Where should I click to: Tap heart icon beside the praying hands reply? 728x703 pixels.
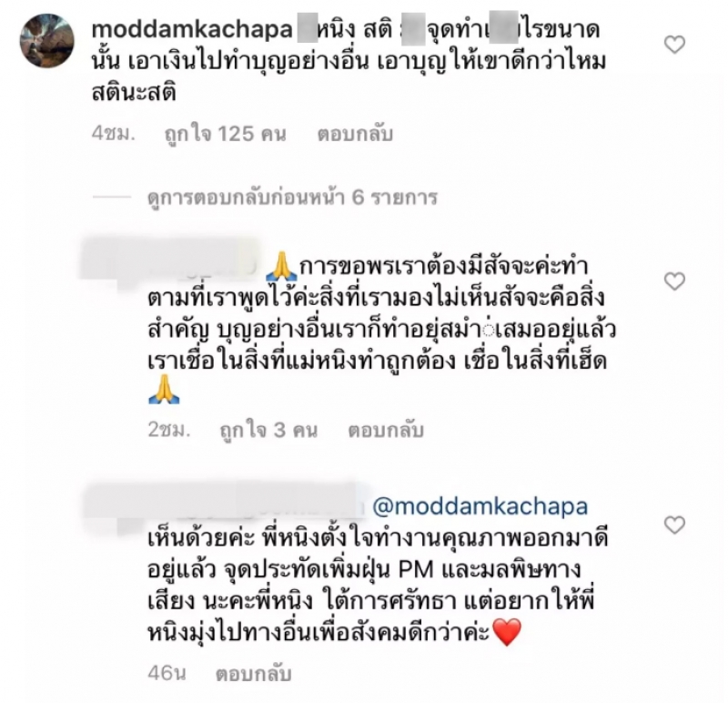[x=674, y=281]
